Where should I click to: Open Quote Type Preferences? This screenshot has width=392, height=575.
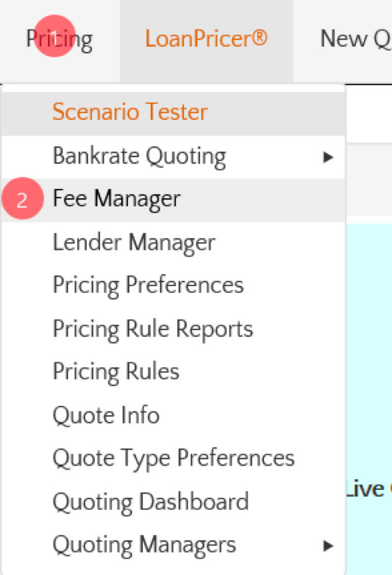point(173,458)
